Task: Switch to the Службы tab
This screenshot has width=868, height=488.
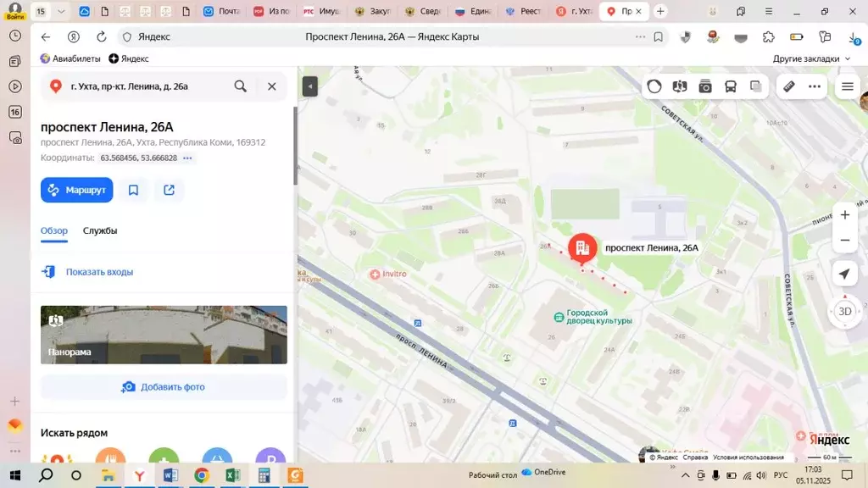Action: [x=100, y=230]
